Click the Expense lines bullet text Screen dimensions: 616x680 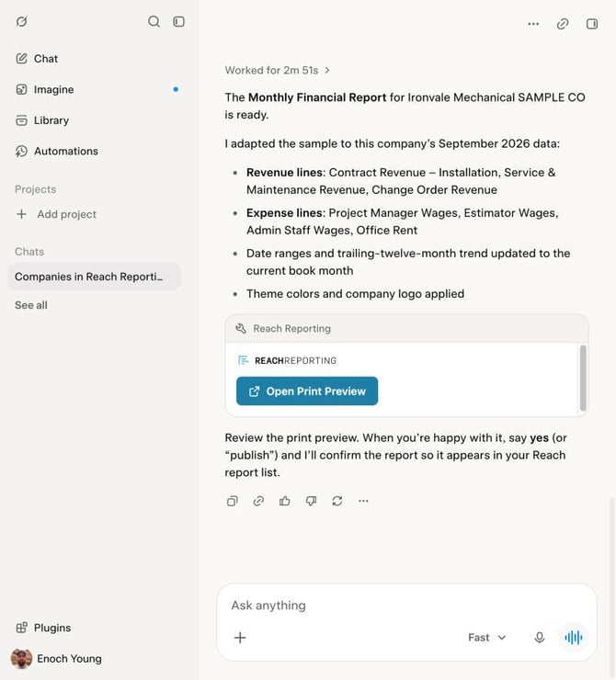(x=402, y=221)
